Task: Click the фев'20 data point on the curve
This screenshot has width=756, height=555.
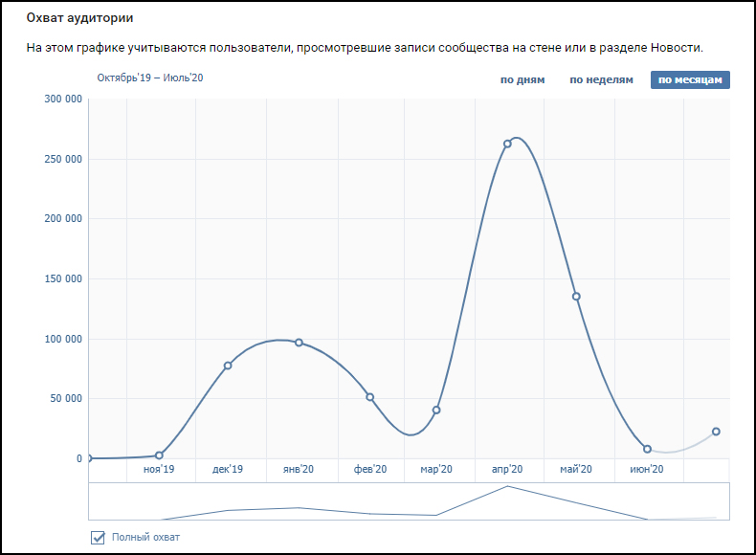Action: tap(369, 397)
